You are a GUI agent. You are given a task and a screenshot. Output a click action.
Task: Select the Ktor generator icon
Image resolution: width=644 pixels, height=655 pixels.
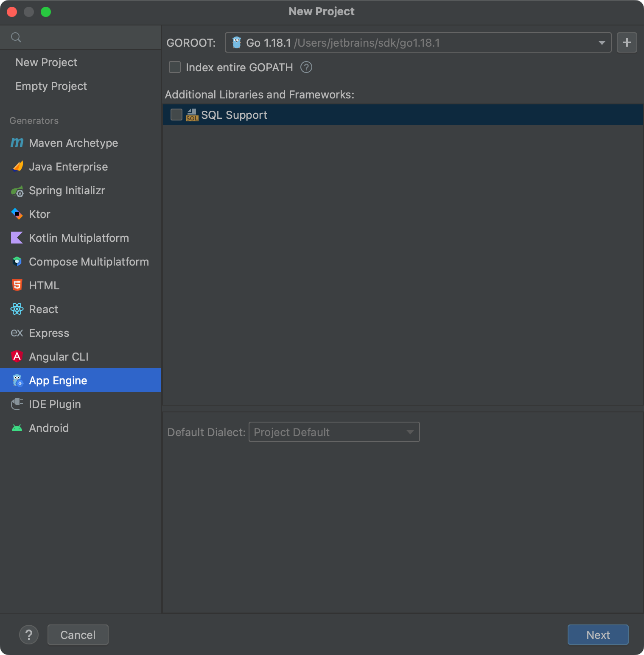pos(17,214)
